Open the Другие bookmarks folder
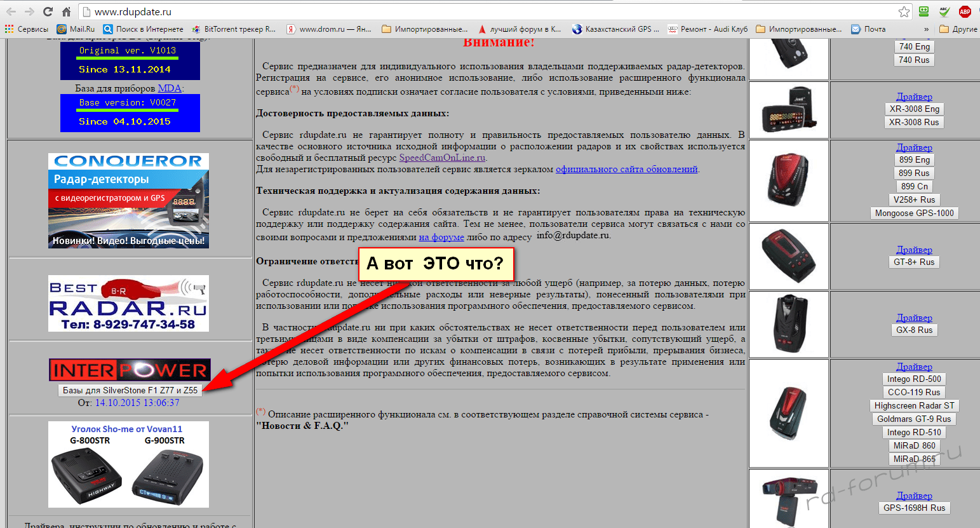Screen dimensions: 980x528 click(958, 29)
